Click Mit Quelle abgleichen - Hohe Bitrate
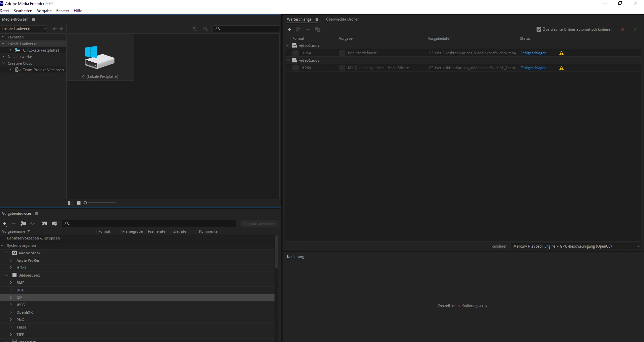Image resolution: width=644 pixels, height=342 pixels. [378, 68]
